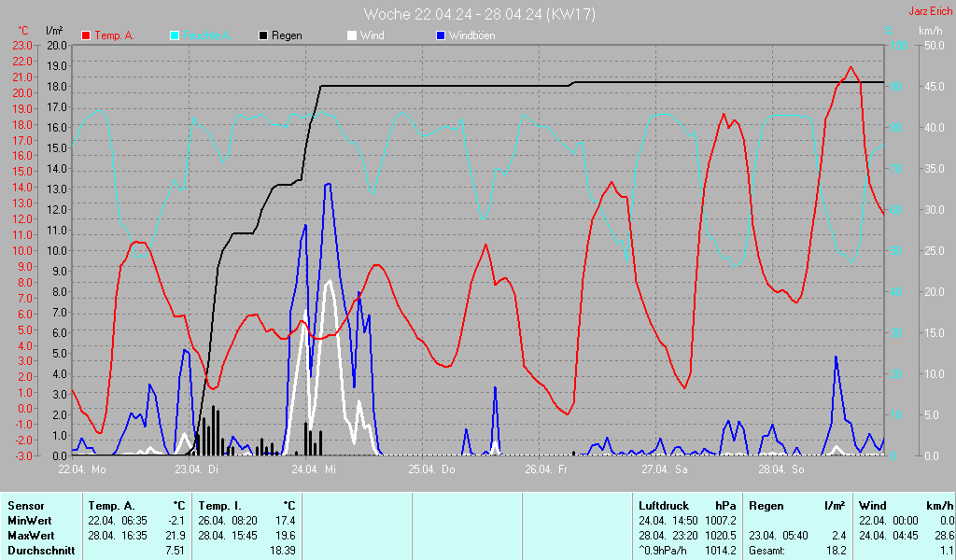Click the black Regen legend swatch
956x560 pixels.
tap(263, 36)
